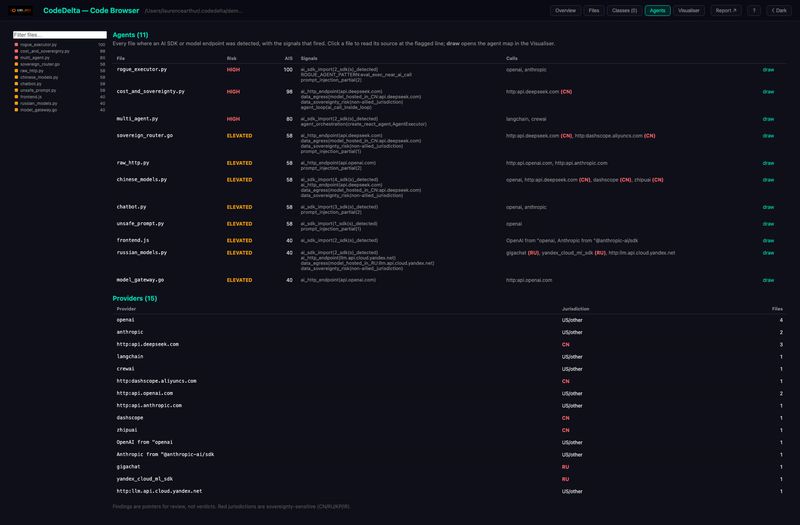Click draw link for raw_http.py row

(x=768, y=163)
